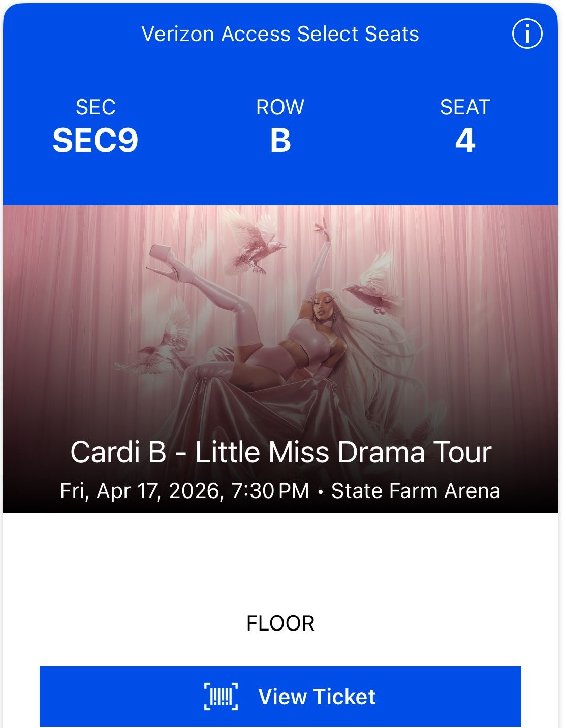This screenshot has height=728, width=566.
Task: Select the Verizon Access Select Seats header
Action: pos(281,35)
